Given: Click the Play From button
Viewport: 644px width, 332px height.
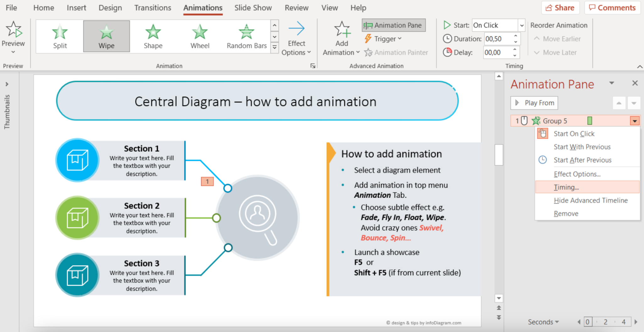Looking at the screenshot, I should pyautogui.click(x=534, y=103).
